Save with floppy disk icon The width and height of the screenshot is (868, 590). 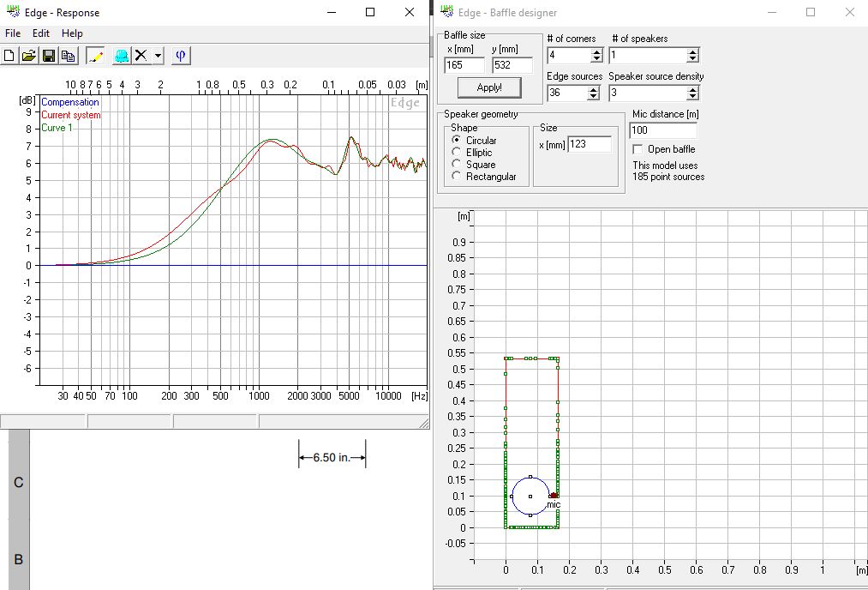coord(49,56)
